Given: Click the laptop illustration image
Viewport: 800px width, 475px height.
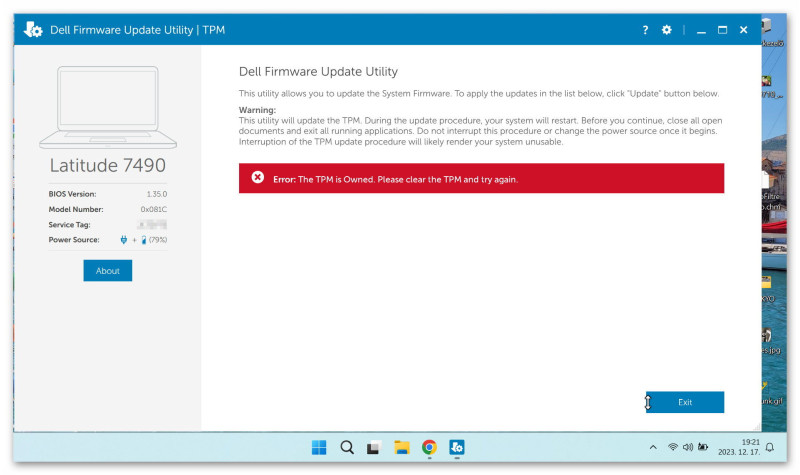Looking at the screenshot, I should pyautogui.click(x=108, y=107).
